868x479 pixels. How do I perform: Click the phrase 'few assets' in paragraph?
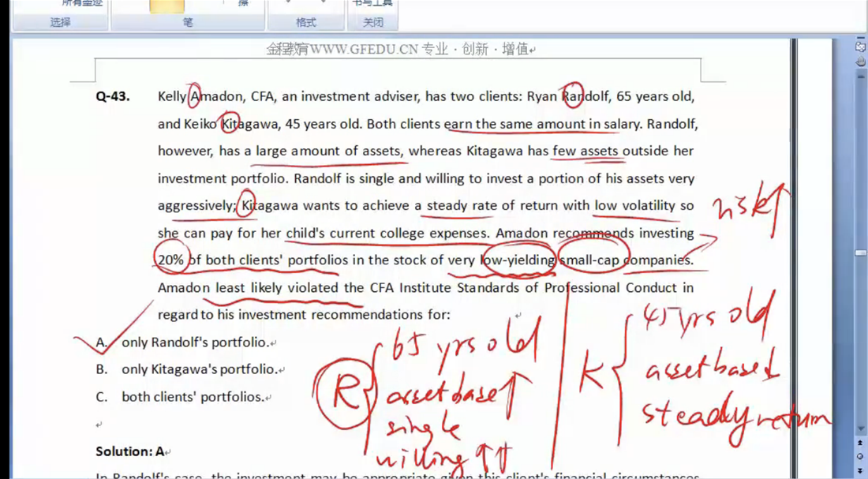click(586, 152)
